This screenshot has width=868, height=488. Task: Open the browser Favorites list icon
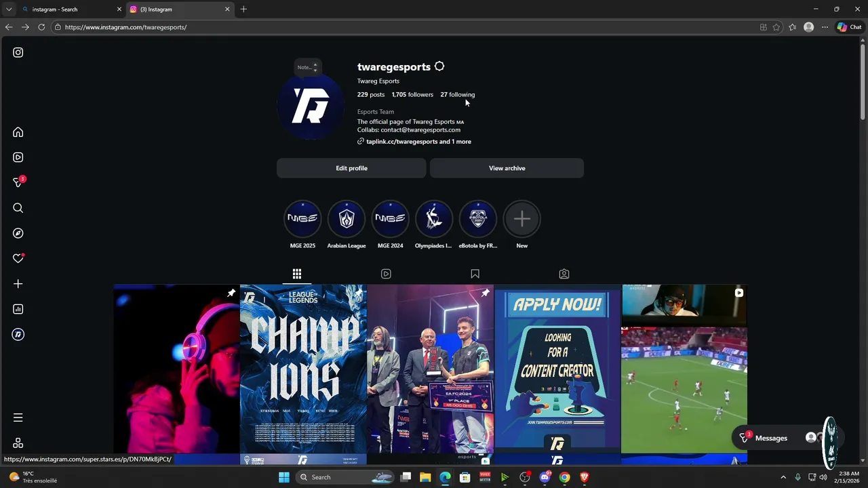tap(792, 27)
